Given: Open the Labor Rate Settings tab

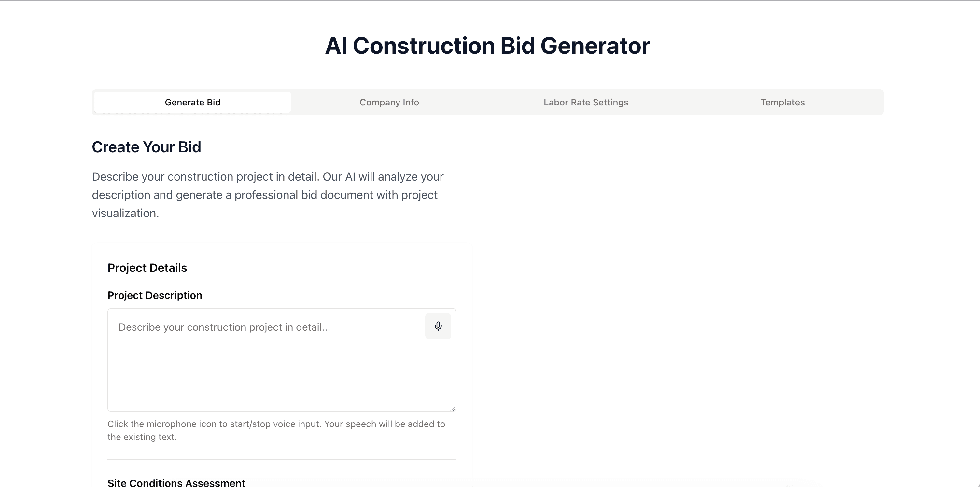Looking at the screenshot, I should click(585, 102).
